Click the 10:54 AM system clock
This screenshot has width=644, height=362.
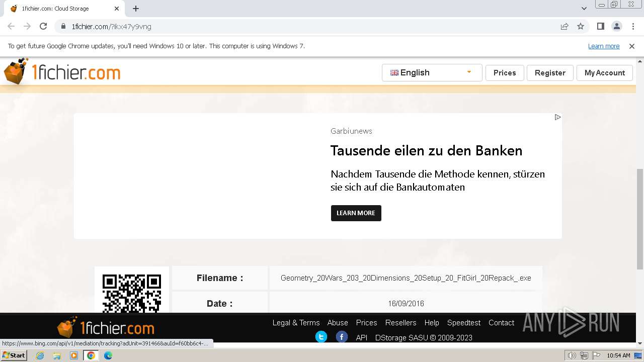tap(618, 355)
